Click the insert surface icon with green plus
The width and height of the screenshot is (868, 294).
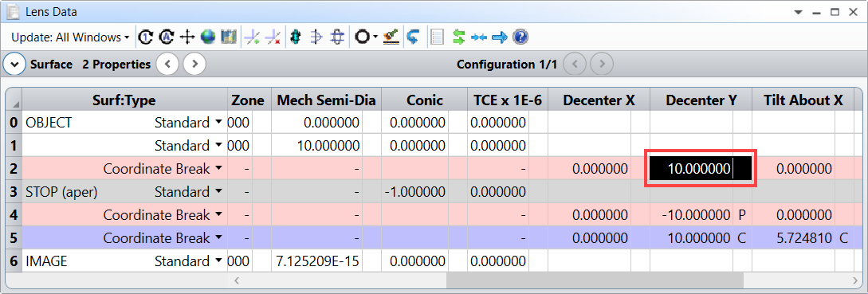click(x=253, y=37)
